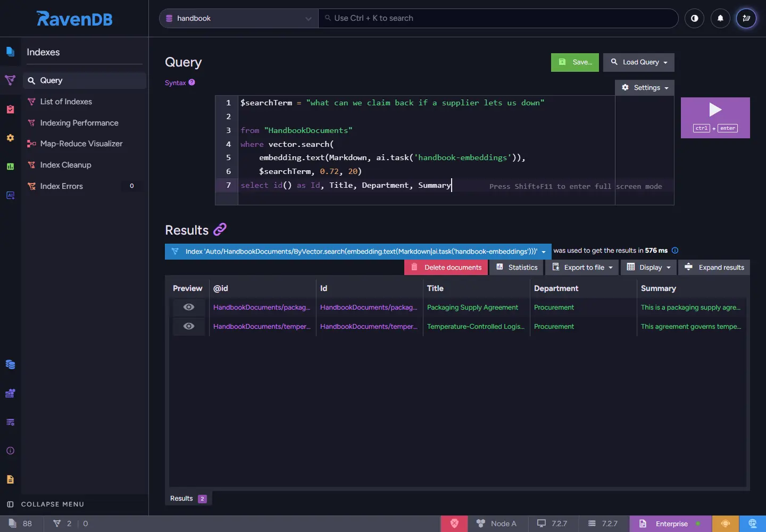Open the Stats chart sidebar icon
The image size is (766, 532).
[x=10, y=167]
